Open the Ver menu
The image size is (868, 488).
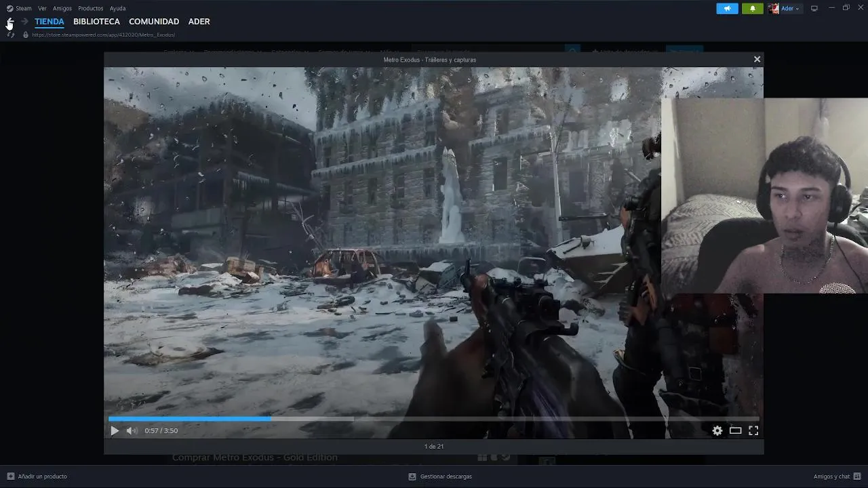[x=42, y=8]
